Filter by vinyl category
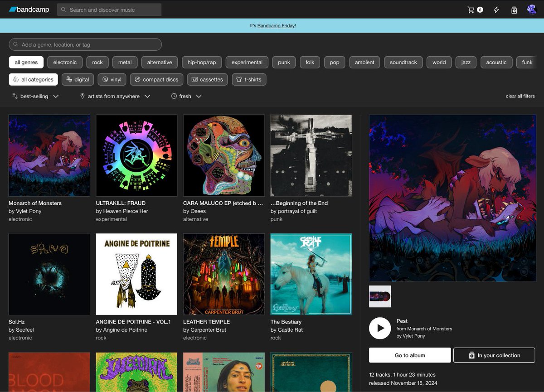Image resolution: width=544 pixels, height=392 pixels. (x=112, y=79)
